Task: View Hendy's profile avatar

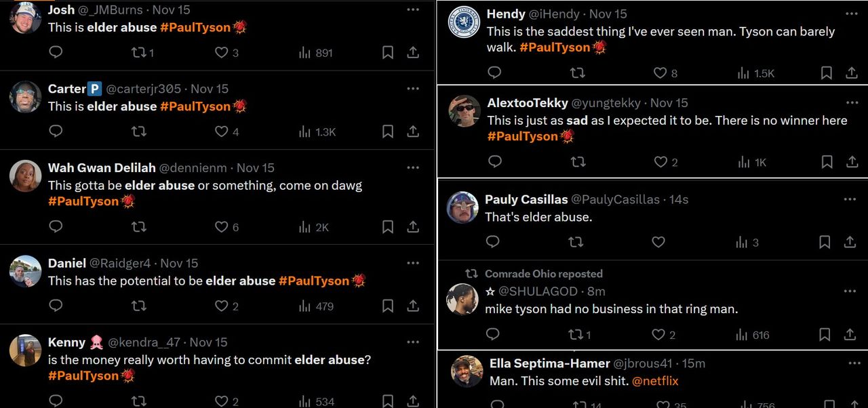Action: click(465, 22)
